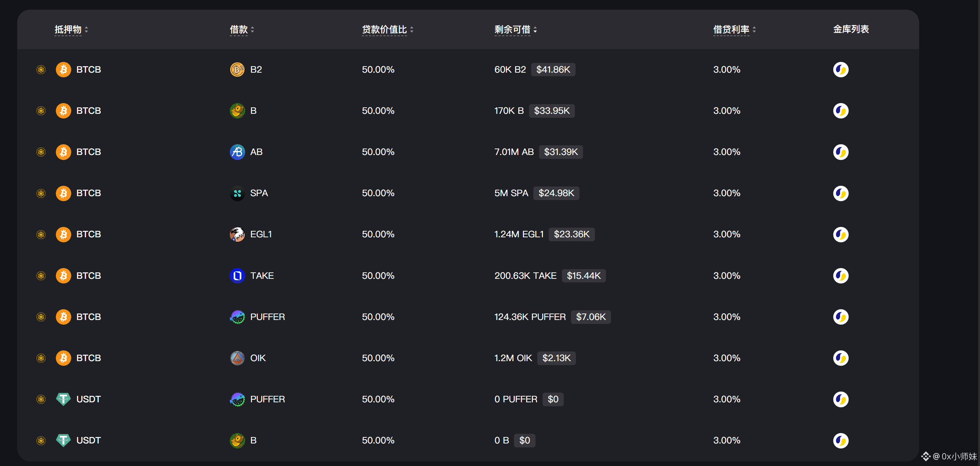This screenshot has height=466, width=980.
Task: Sort by 剩余可借 column header
Action: 512,30
